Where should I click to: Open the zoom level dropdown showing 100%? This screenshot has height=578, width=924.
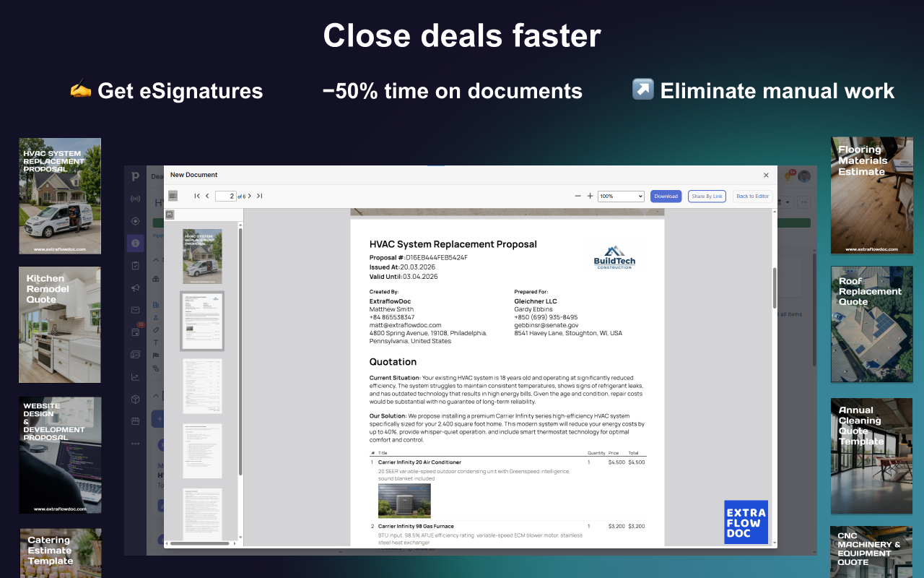[620, 196]
